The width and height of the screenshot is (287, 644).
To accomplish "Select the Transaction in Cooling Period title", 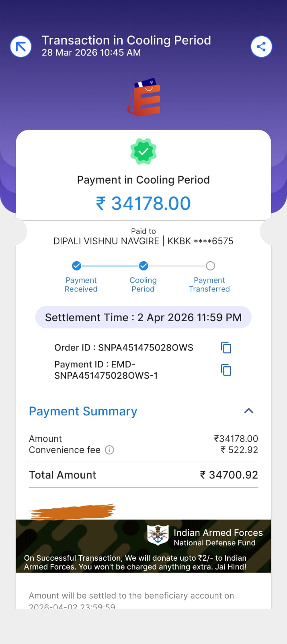I will tap(127, 40).
